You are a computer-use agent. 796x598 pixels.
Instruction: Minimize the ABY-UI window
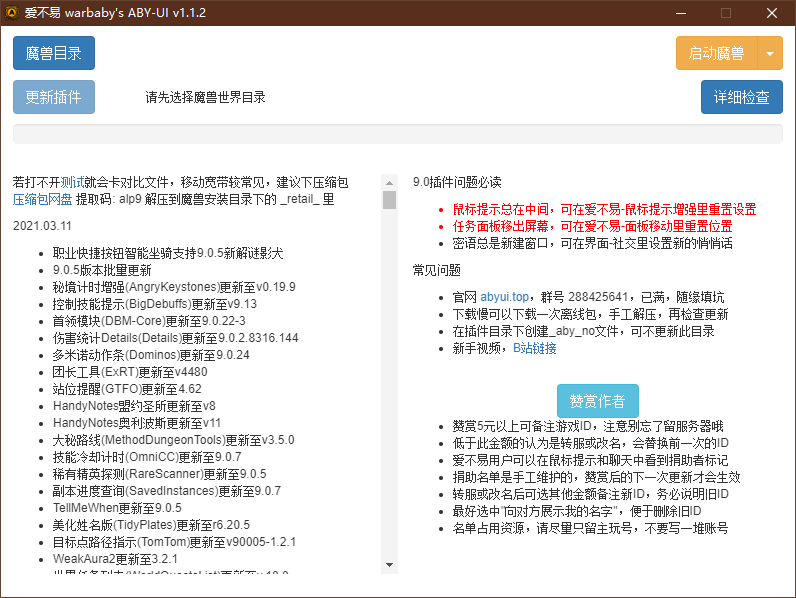[680, 13]
